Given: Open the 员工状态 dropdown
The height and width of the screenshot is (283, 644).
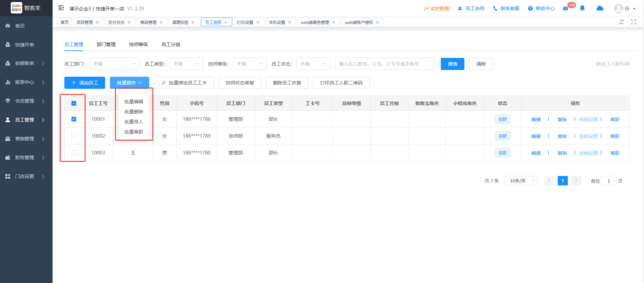Looking at the screenshot, I should coord(313,64).
